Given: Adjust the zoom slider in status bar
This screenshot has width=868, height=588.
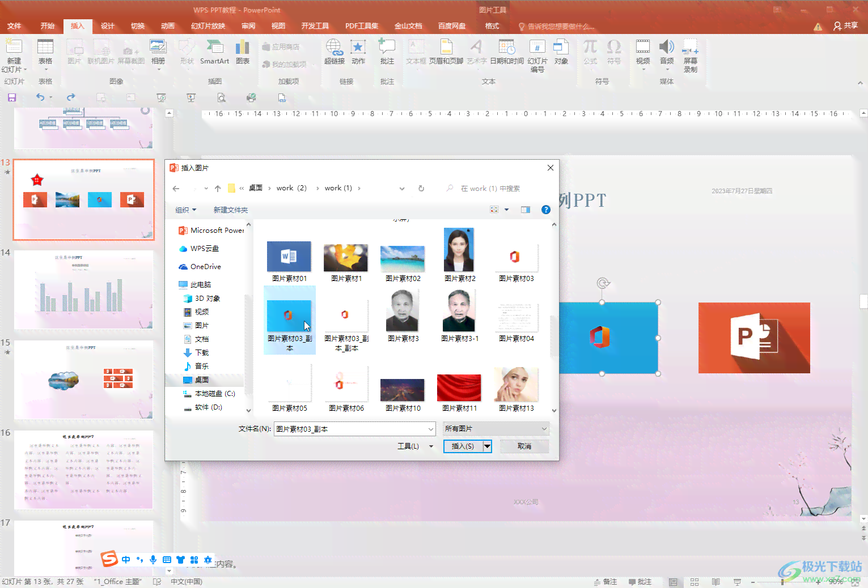Looking at the screenshot, I should coord(782,582).
